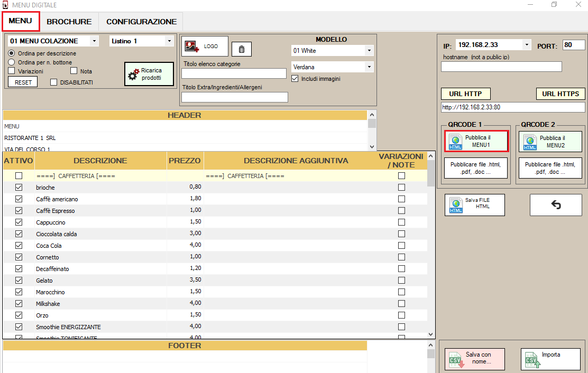Switch to the BROCHURE tab
588x373 pixels.
click(69, 22)
